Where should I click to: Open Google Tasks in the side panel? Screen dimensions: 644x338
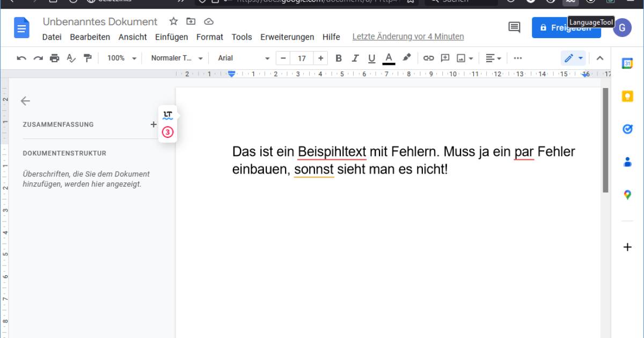pyautogui.click(x=627, y=129)
